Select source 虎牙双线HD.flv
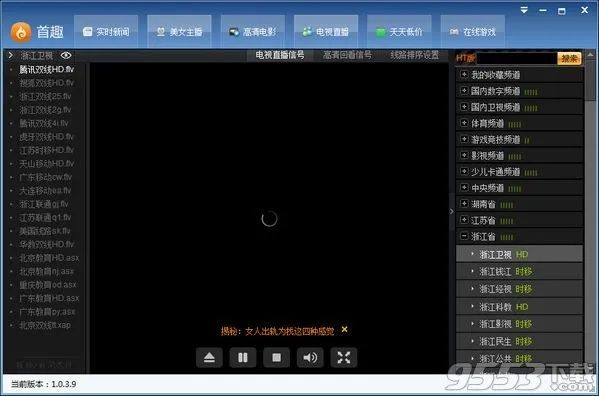The image size is (599, 396). pos(47,137)
